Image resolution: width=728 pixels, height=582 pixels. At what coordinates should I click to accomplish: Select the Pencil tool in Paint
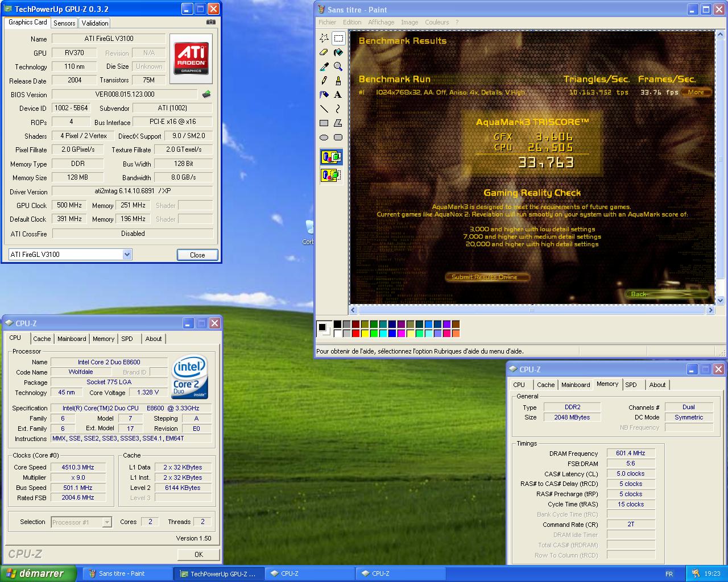(x=324, y=81)
